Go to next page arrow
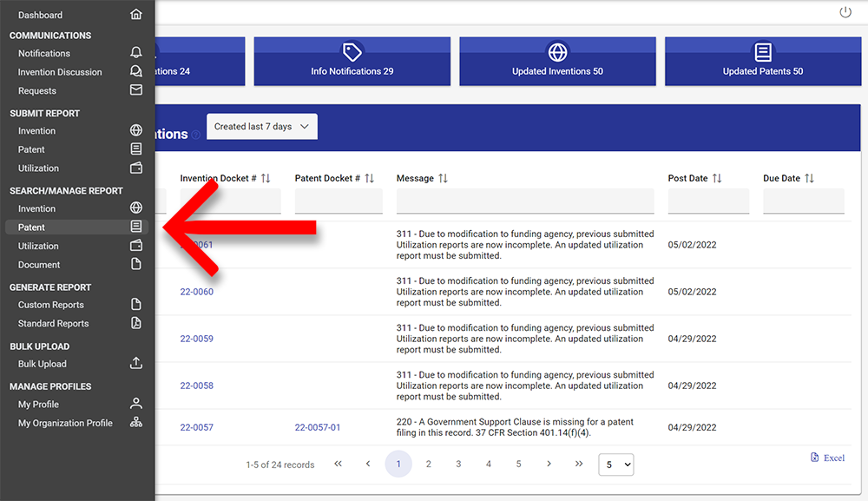868x501 pixels. click(549, 465)
